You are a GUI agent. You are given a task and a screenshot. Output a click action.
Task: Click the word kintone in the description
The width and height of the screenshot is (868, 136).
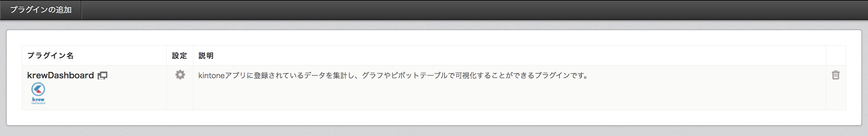211,76
